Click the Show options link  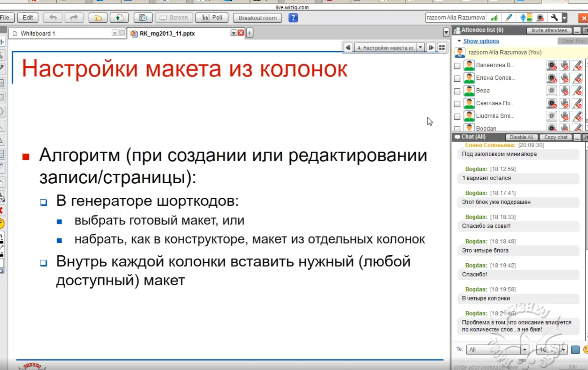(481, 41)
